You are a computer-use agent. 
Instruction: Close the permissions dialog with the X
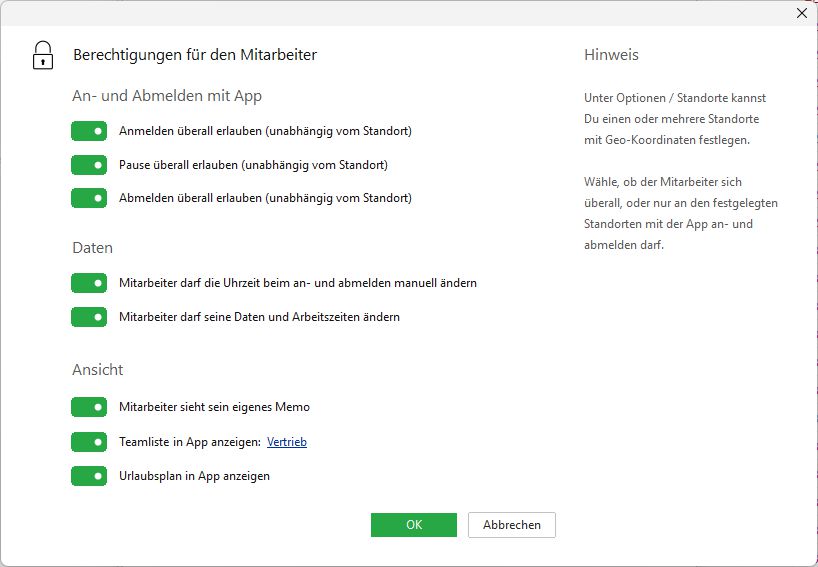[x=801, y=13]
